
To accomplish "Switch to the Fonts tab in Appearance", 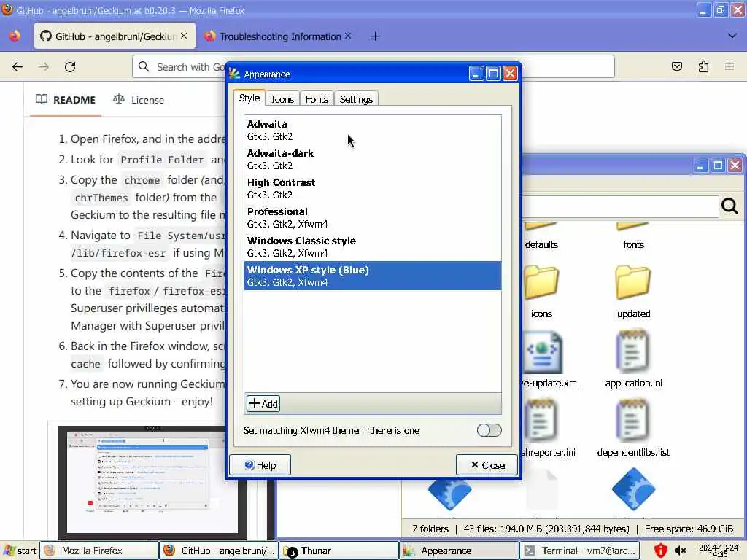I will [x=317, y=99].
